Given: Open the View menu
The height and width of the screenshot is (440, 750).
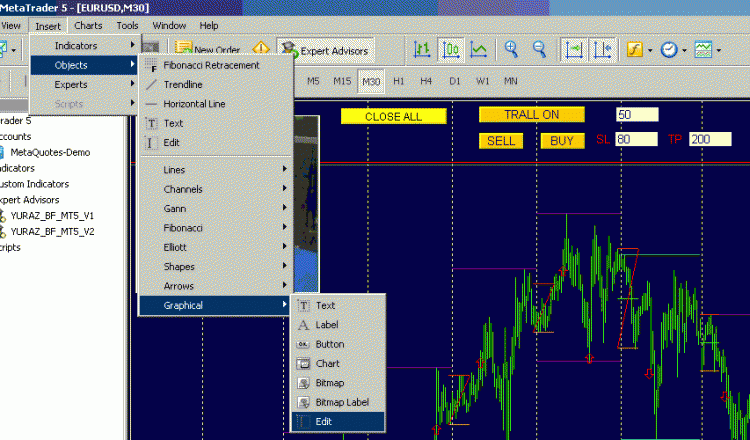Looking at the screenshot, I should (x=11, y=26).
